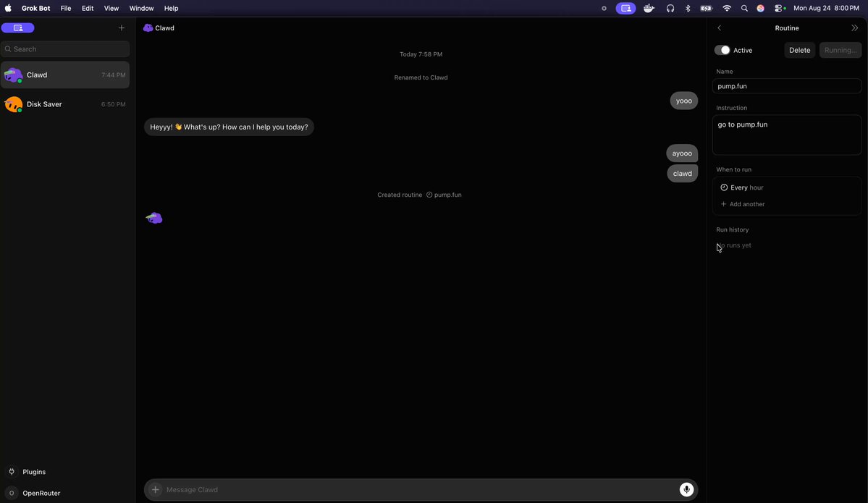The height and width of the screenshot is (503, 868).
Task: Open the File menu
Action: (x=66, y=8)
